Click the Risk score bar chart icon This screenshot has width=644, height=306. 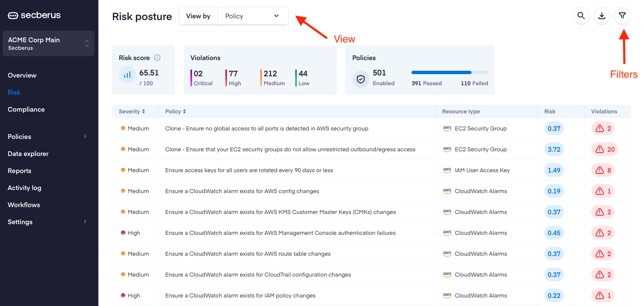tap(127, 75)
